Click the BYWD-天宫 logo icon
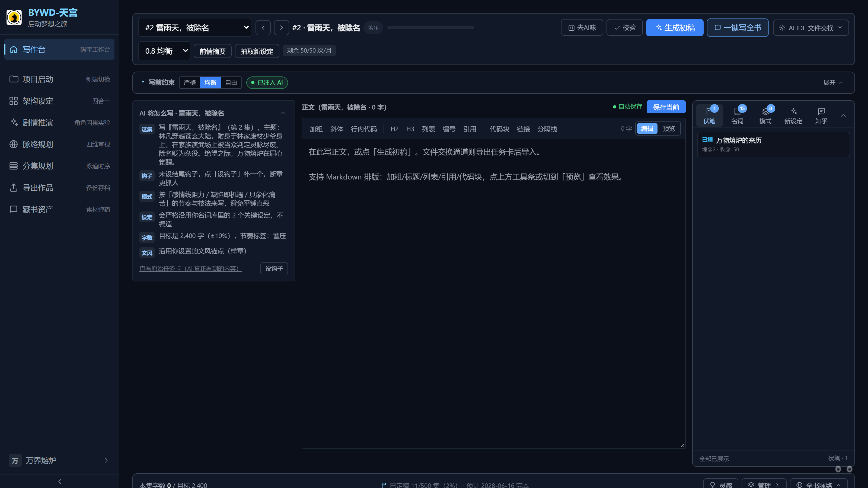This screenshot has width=868, height=488. tap(14, 18)
